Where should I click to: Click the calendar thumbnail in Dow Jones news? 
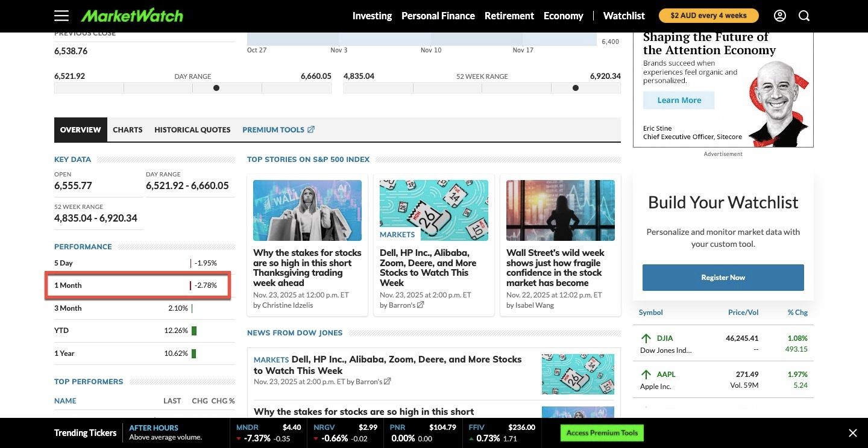point(578,374)
